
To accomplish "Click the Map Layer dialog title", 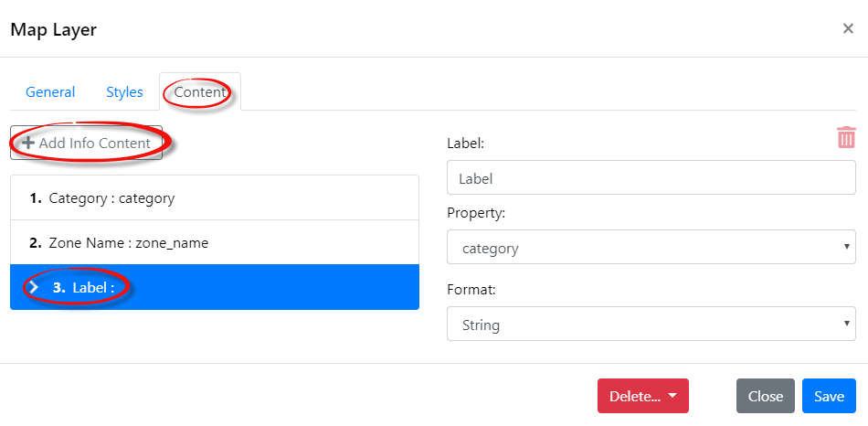I will click(x=54, y=29).
